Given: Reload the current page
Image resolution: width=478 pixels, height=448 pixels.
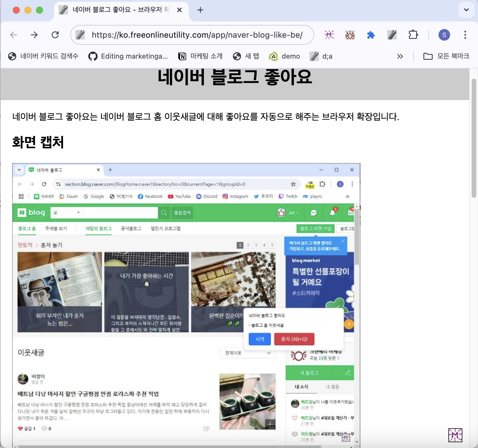Looking at the screenshot, I should coord(55,35).
